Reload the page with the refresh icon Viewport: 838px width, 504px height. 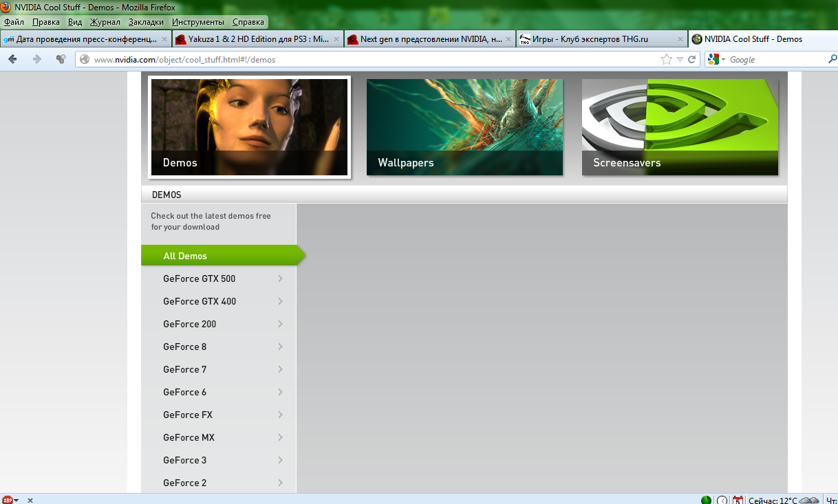(x=692, y=60)
